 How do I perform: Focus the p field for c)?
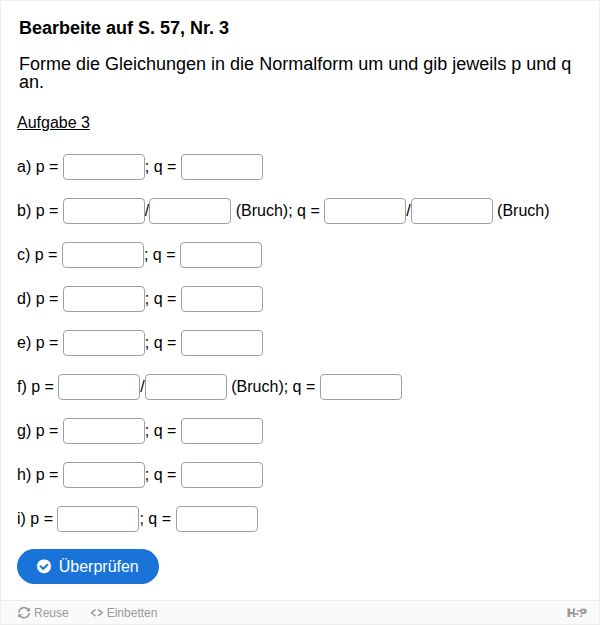pyautogui.click(x=103, y=255)
